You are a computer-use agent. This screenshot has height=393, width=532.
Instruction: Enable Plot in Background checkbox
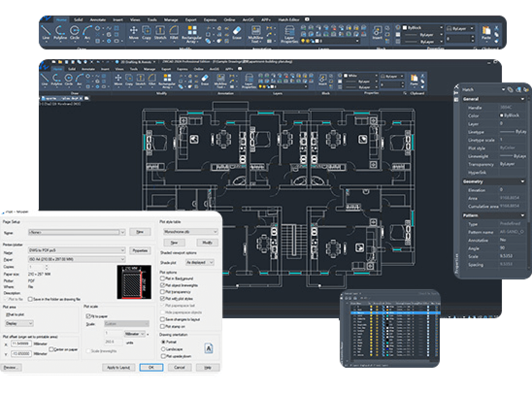pyautogui.click(x=163, y=279)
